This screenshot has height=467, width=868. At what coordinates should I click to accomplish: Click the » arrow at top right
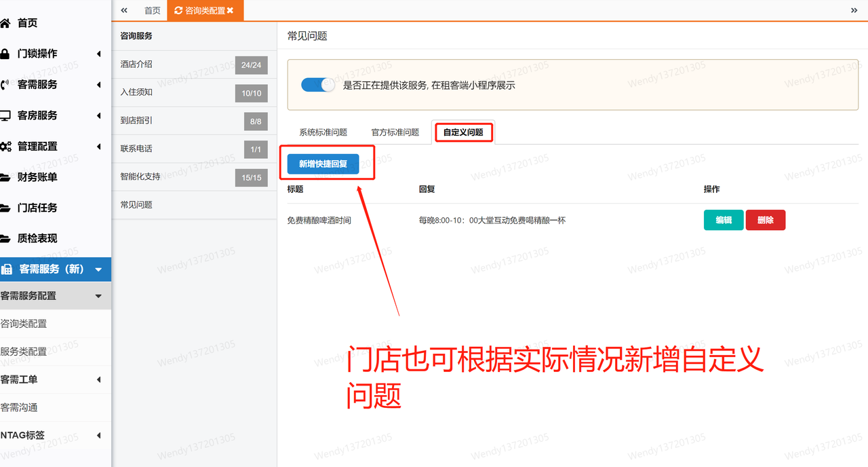pos(854,10)
